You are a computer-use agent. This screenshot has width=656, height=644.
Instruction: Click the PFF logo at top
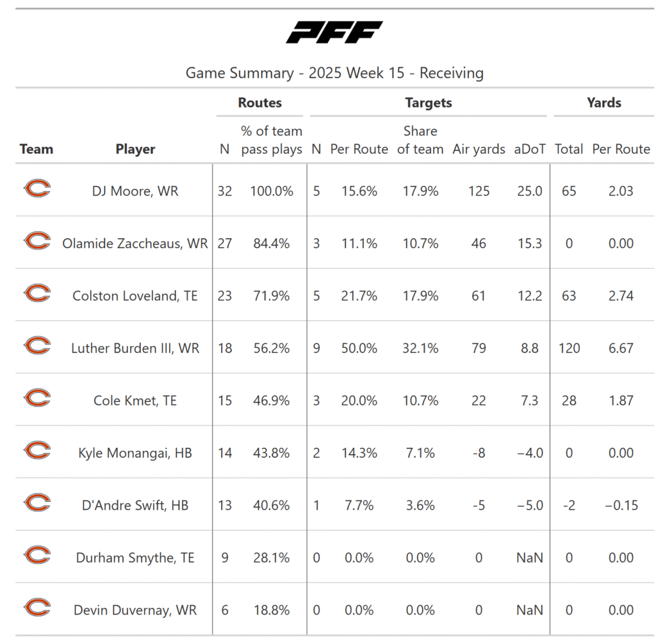click(x=334, y=33)
